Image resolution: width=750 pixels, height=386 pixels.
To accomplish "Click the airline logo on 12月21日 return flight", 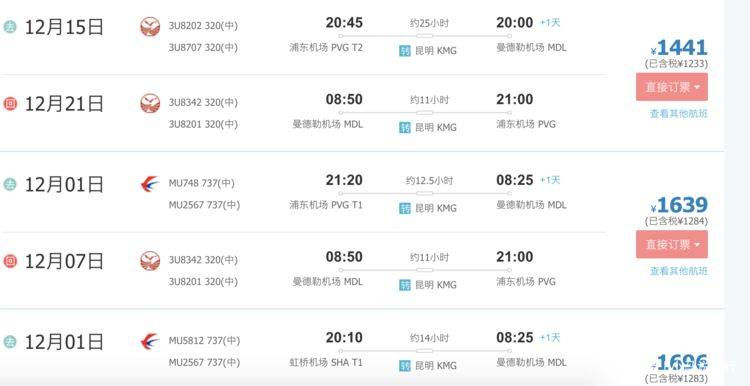I will [150, 103].
